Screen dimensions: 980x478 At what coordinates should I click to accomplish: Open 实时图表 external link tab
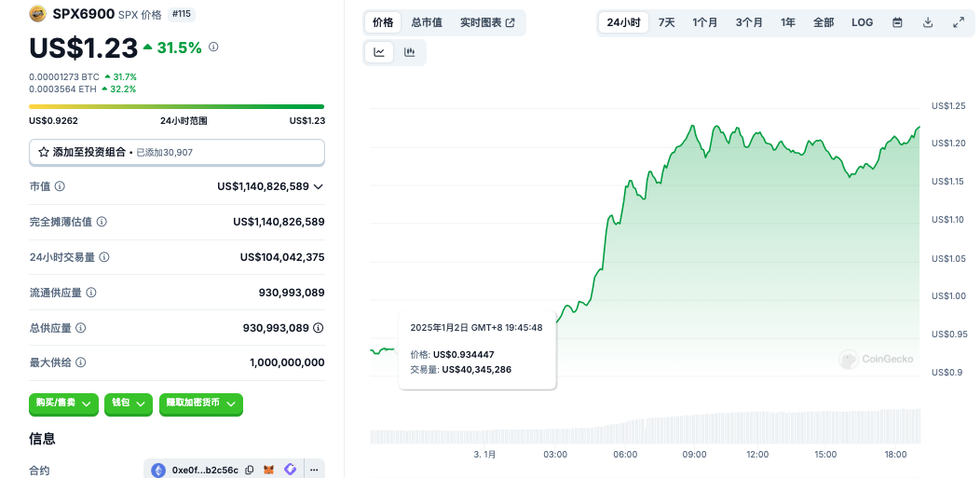click(487, 22)
